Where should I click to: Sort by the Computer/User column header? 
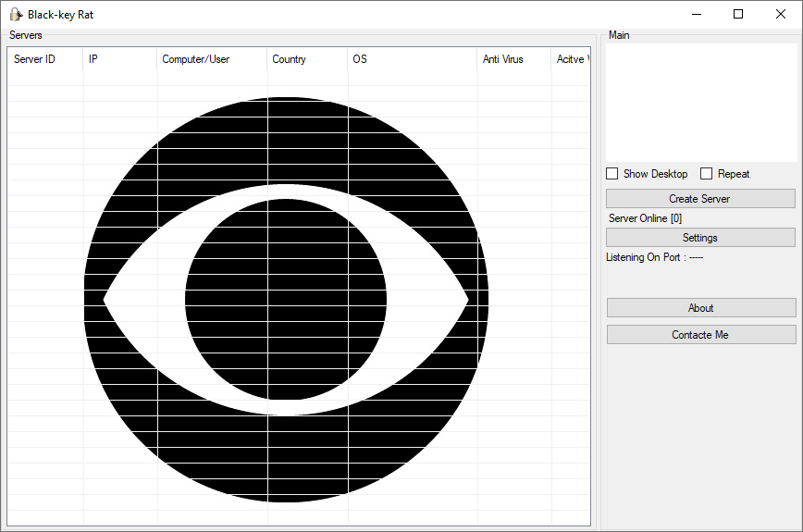212,59
